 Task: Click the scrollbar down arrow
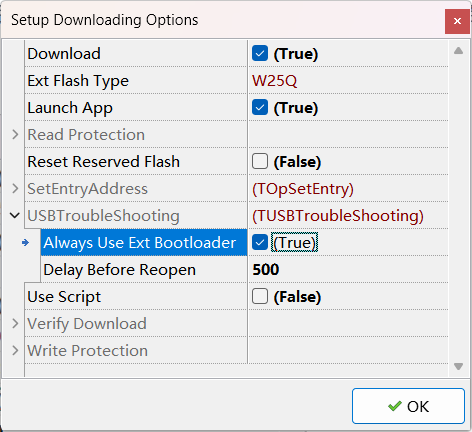pyautogui.click(x=458, y=366)
